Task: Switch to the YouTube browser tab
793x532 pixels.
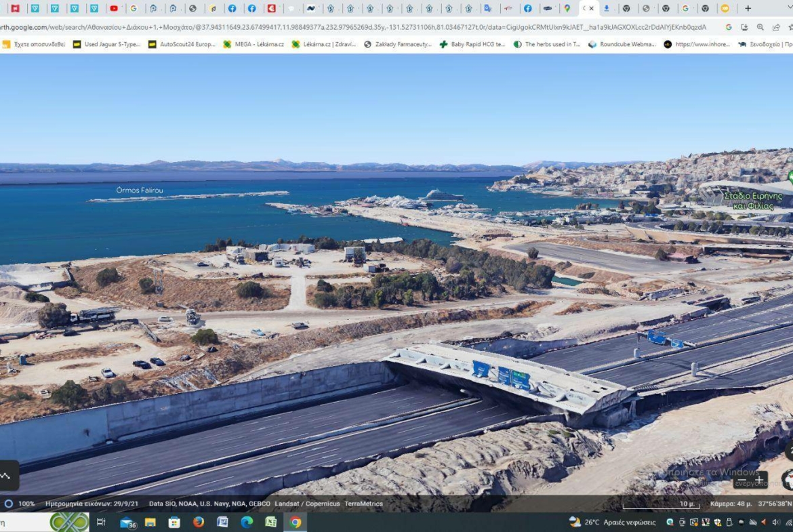Action: click(x=114, y=9)
